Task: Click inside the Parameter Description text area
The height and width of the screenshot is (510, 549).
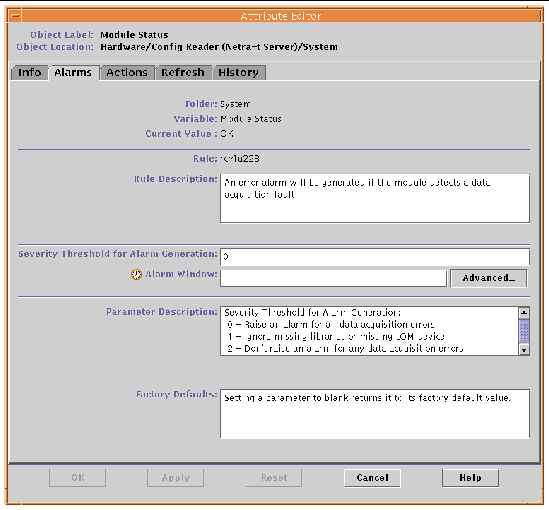Action: (x=369, y=331)
